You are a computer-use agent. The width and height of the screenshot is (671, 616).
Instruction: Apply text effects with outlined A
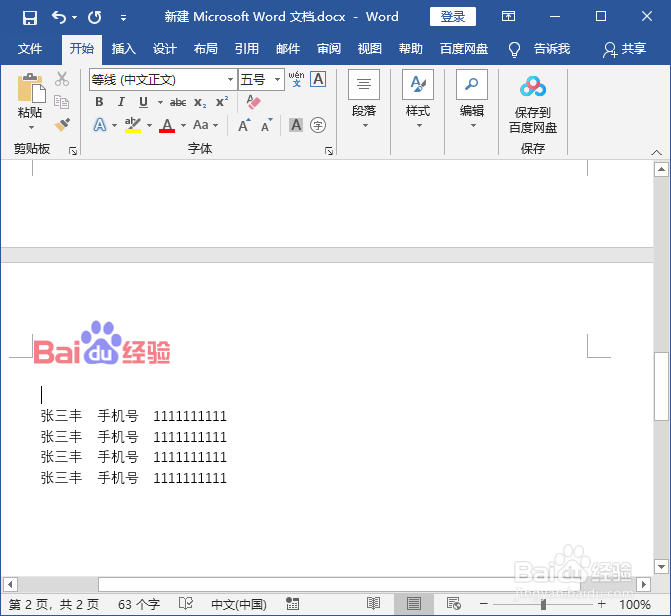click(99, 125)
